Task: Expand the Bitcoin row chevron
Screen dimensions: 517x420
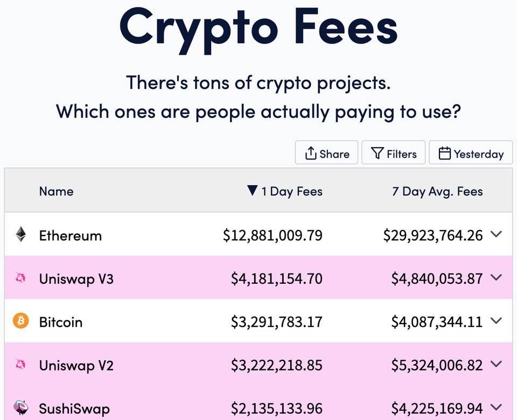Action: [497, 321]
